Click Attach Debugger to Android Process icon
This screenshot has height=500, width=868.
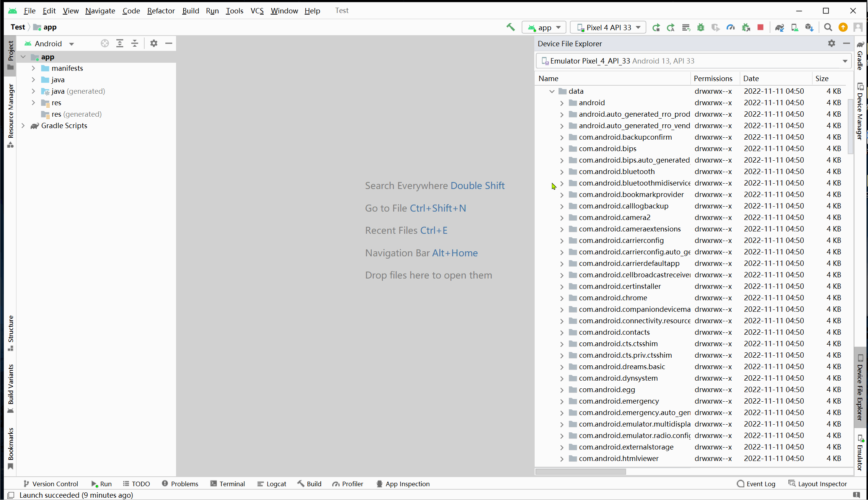(746, 28)
